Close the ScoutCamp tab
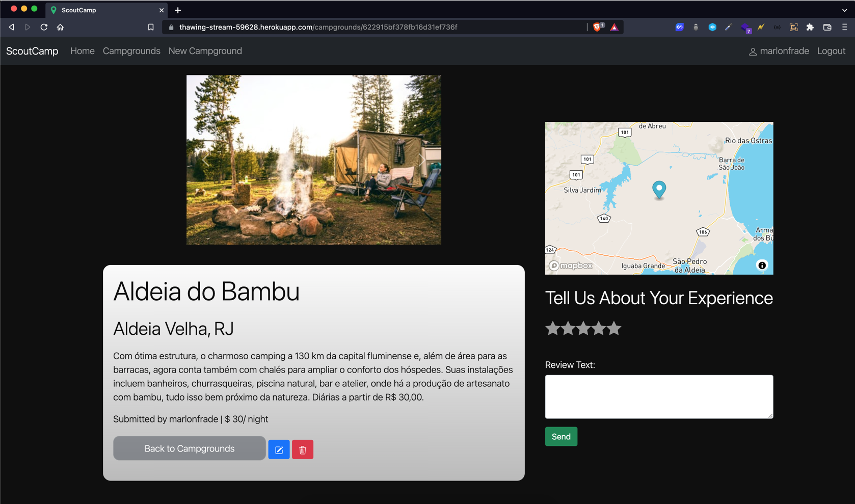The height and width of the screenshot is (504, 855). point(162,10)
